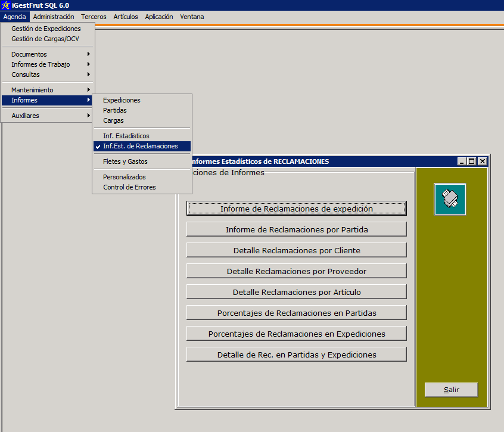Expand the Informes de Trabajo submenu
This screenshot has width=504, height=432.
(41, 64)
